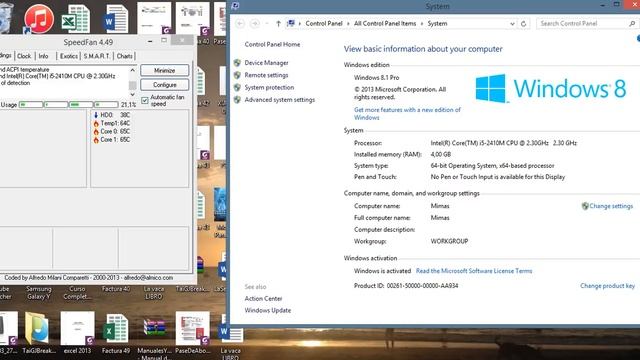The image size is (640, 360).
Task: Read the Microsoft Software License Terms link
Action: click(x=474, y=271)
